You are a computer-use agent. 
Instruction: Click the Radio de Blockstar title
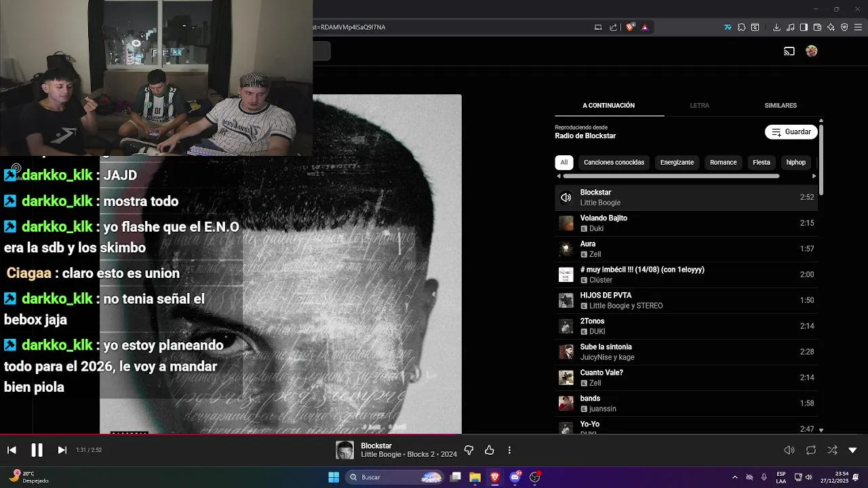click(x=585, y=136)
